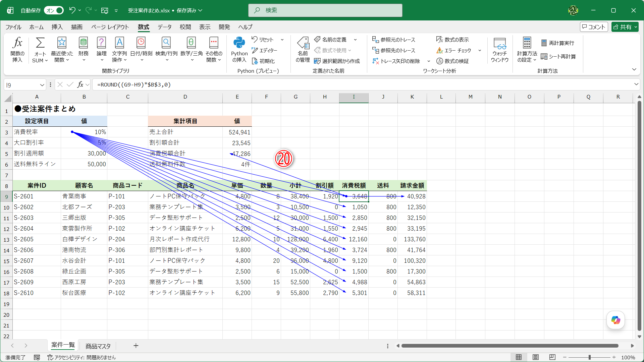Click Calculate Now (再計算実行)
The width and height of the screenshot is (644, 362).
pyautogui.click(x=558, y=43)
